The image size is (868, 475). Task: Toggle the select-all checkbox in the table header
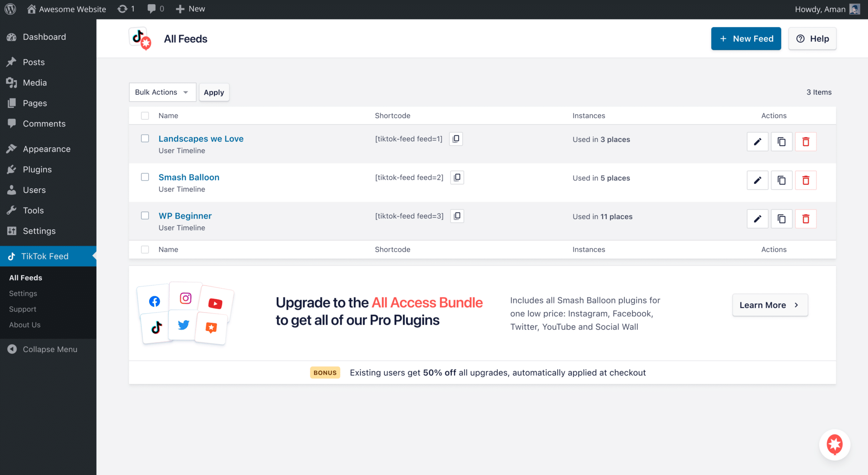pos(145,116)
